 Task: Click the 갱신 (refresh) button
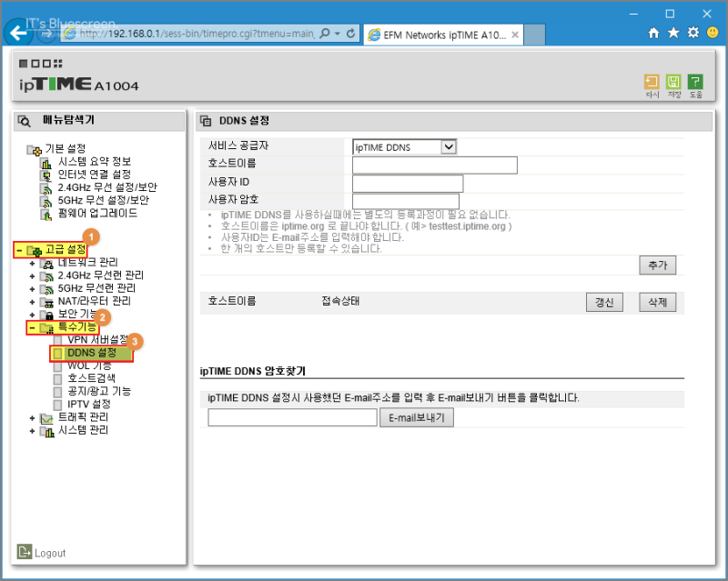click(x=604, y=303)
